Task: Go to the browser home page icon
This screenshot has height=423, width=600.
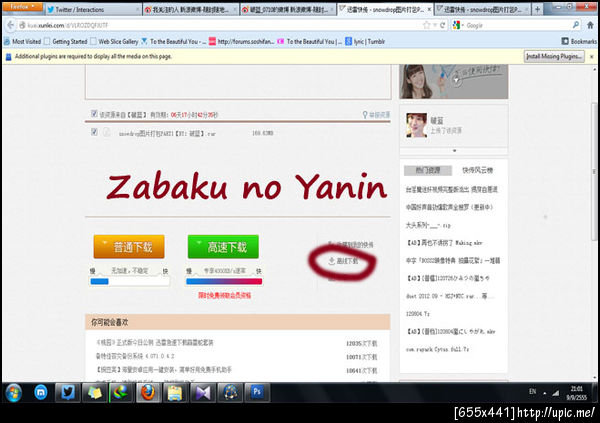Action: 590,25
